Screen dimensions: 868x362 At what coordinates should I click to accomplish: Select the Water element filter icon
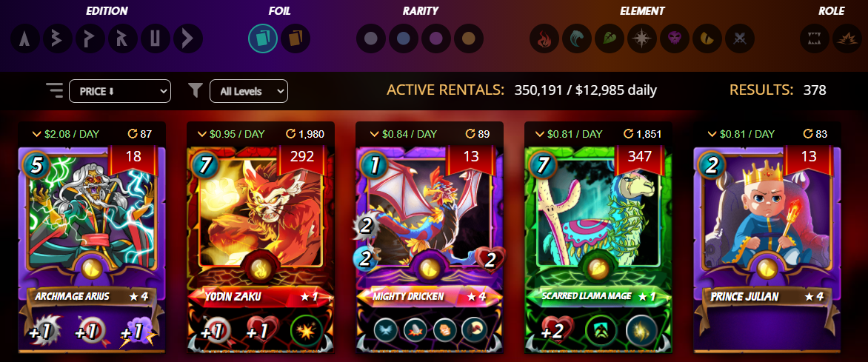[x=577, y=38]
